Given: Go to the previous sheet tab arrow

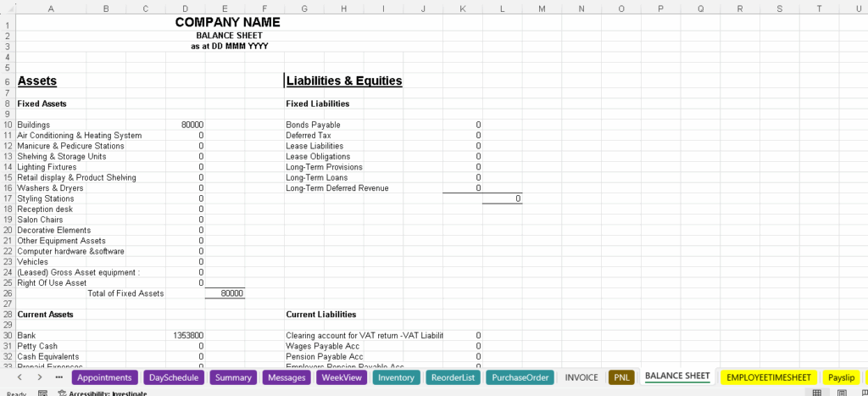Looking at the screenshot, I should click(x=19, y=377).
